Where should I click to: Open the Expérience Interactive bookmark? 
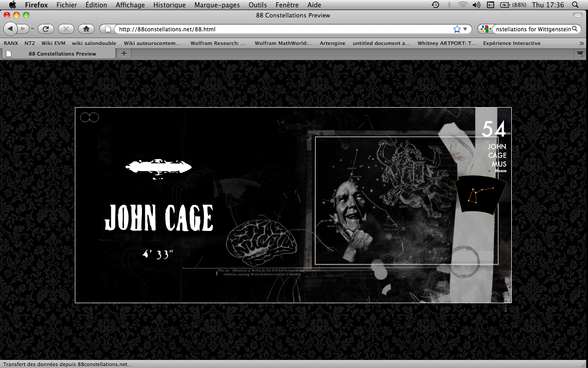point(512,43)
